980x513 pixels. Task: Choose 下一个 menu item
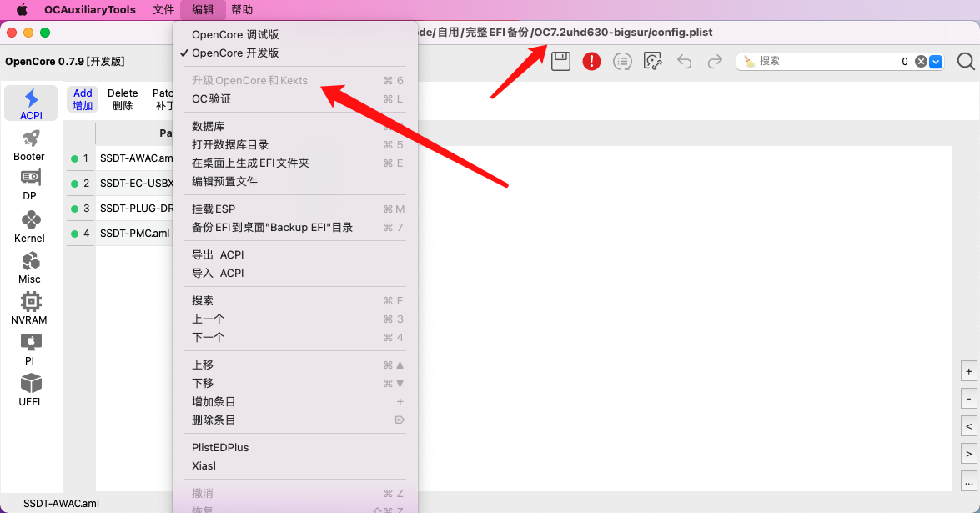point(295,338)
